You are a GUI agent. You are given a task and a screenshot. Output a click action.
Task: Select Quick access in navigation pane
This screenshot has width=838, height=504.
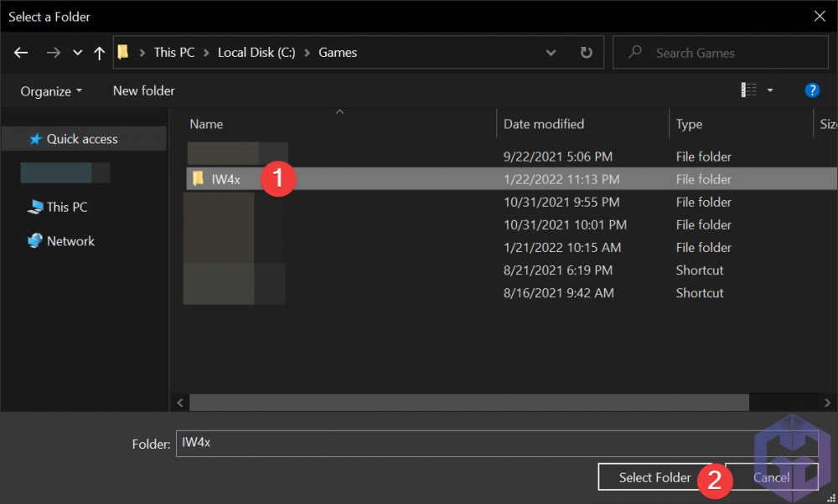click(81, 139)
